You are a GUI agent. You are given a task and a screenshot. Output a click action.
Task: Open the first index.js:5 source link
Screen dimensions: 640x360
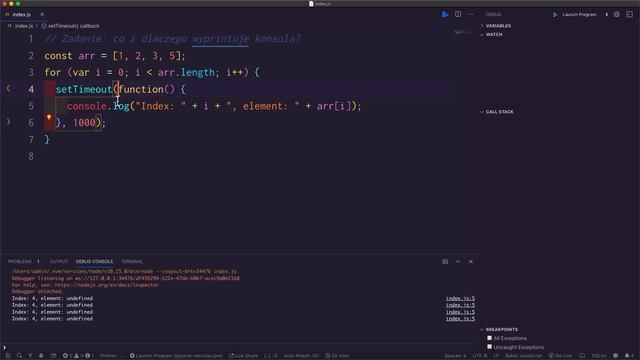pos(460,298)
